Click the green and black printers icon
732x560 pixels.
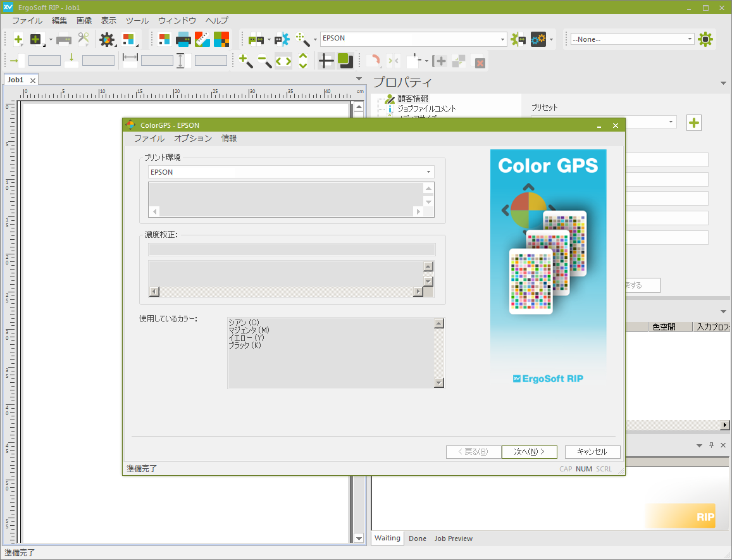pyautogui.click(x=256, y=40)
